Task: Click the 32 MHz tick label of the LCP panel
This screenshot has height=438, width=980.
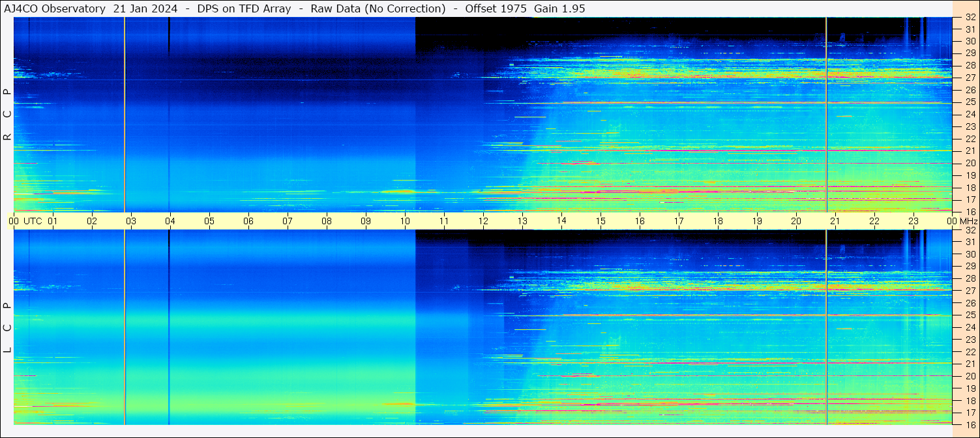Action: pyautogui.click(x=970, y=230)
